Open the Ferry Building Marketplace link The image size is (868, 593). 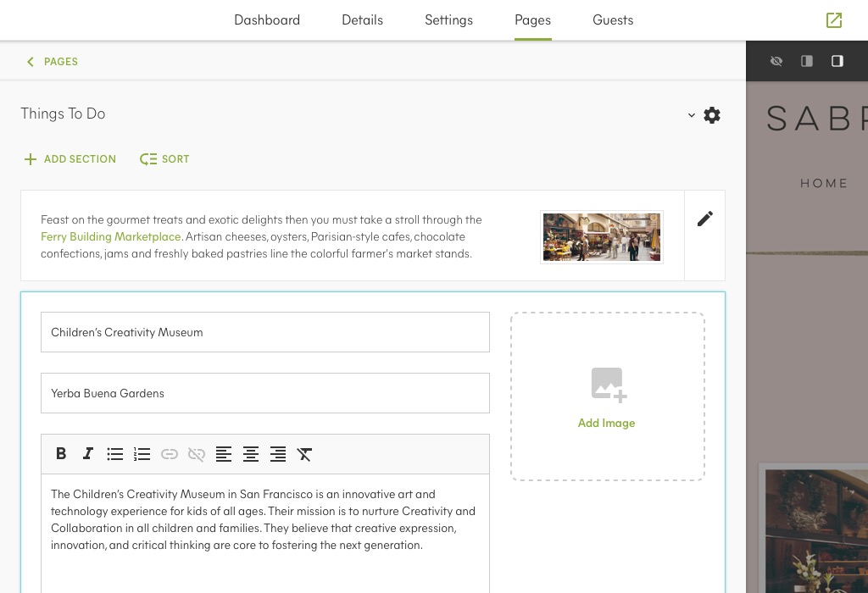[x=111, y=236]
